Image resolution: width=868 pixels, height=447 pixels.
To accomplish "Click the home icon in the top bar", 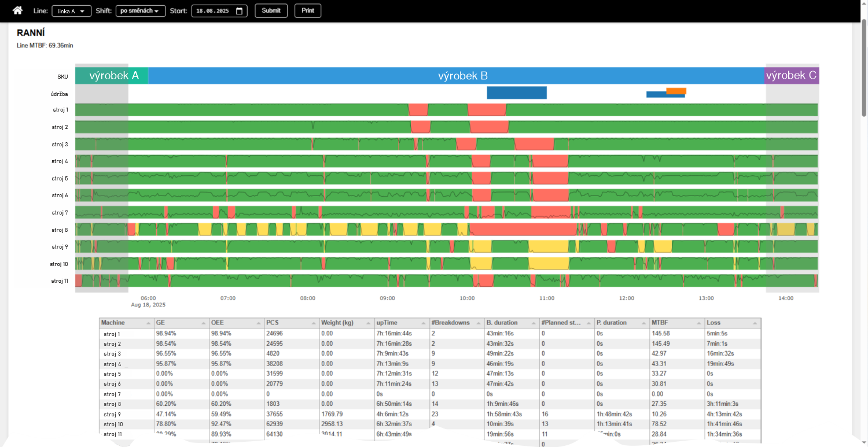I will pyautogui.click(x=18, y=10).
